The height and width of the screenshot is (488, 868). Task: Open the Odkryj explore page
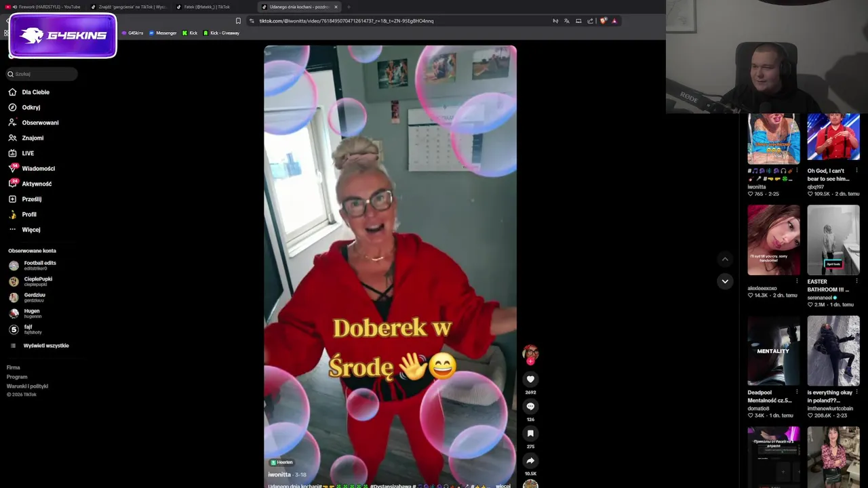pyautogui.click(x=24, y=107)
